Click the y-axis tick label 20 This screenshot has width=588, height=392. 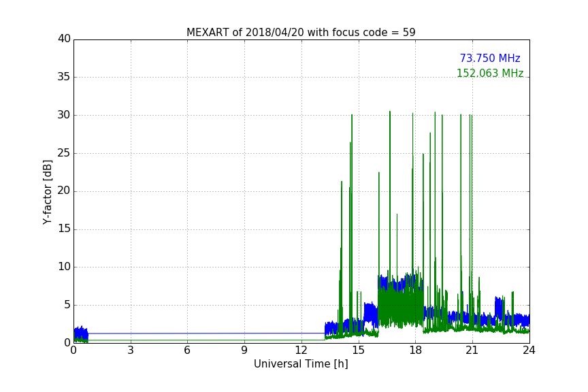pos(64,191)
